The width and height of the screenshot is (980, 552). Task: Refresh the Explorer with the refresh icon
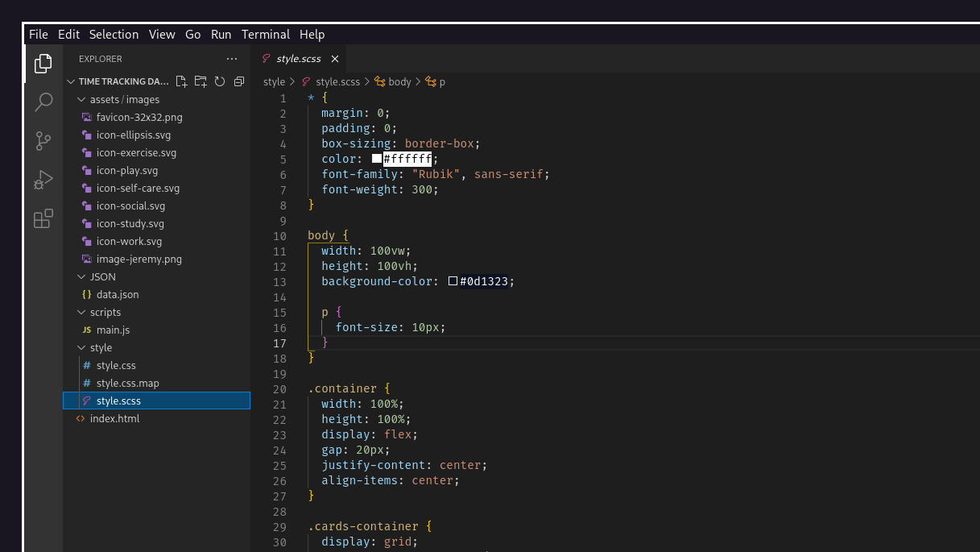point(219,81)
